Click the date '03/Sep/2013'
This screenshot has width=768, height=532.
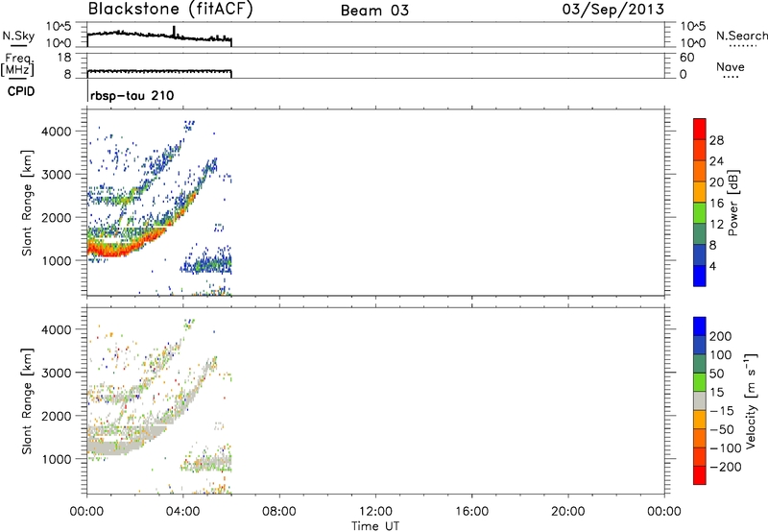click(x=613, y=10)
